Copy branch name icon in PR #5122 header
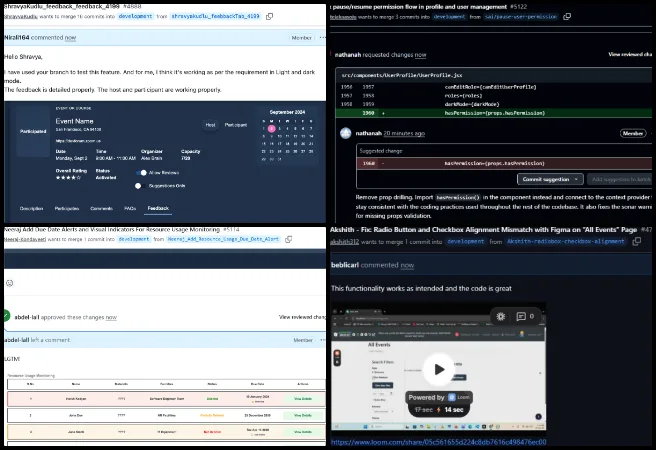 pyautogui.click(x=567, y=17)
